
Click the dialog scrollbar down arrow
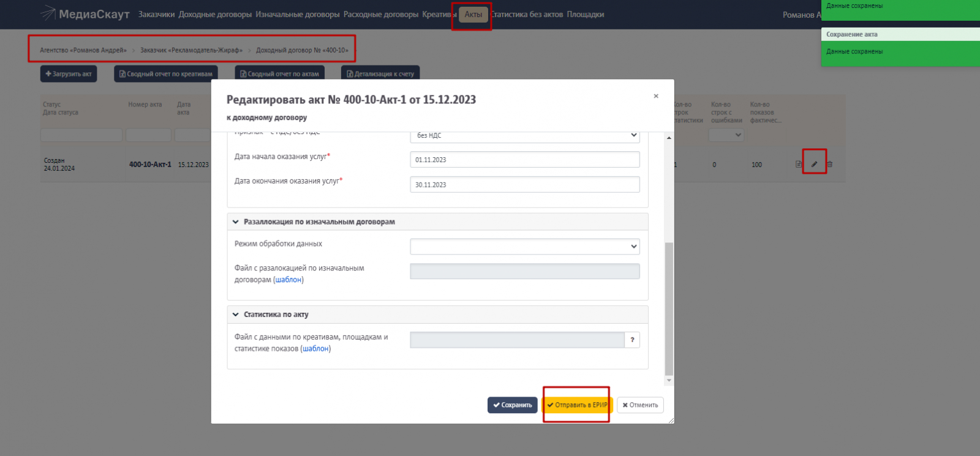click(669, 381)
